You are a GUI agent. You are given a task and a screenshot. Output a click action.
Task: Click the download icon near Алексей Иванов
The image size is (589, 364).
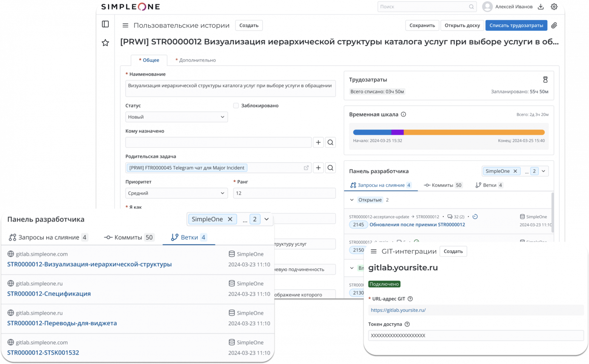coord(541,6)
